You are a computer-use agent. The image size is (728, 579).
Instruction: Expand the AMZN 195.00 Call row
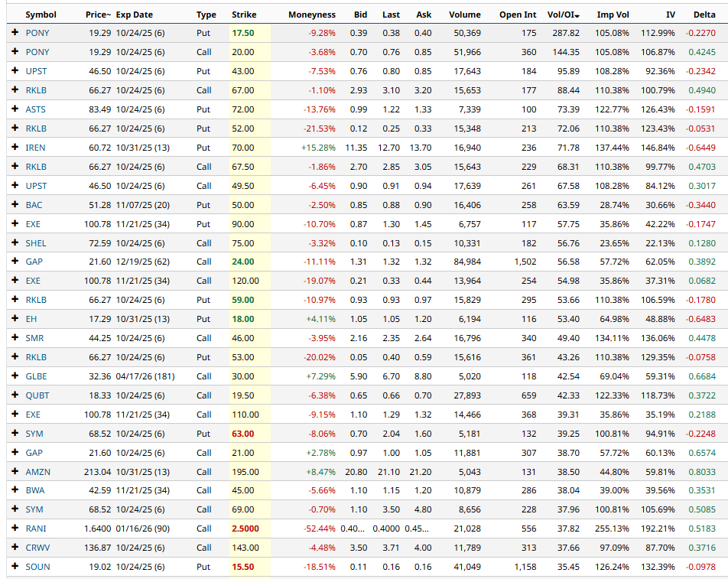click(x=15, y=471)
